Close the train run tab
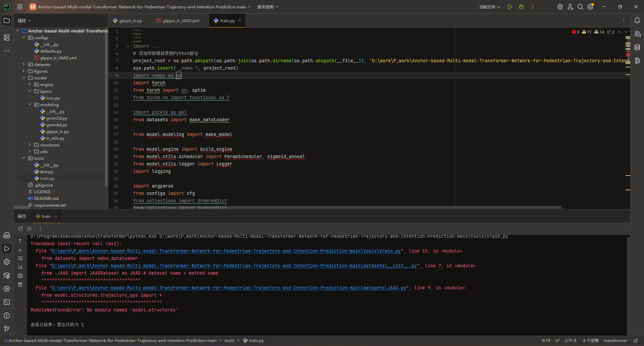644x346 pixels. (x=56, y=216)
